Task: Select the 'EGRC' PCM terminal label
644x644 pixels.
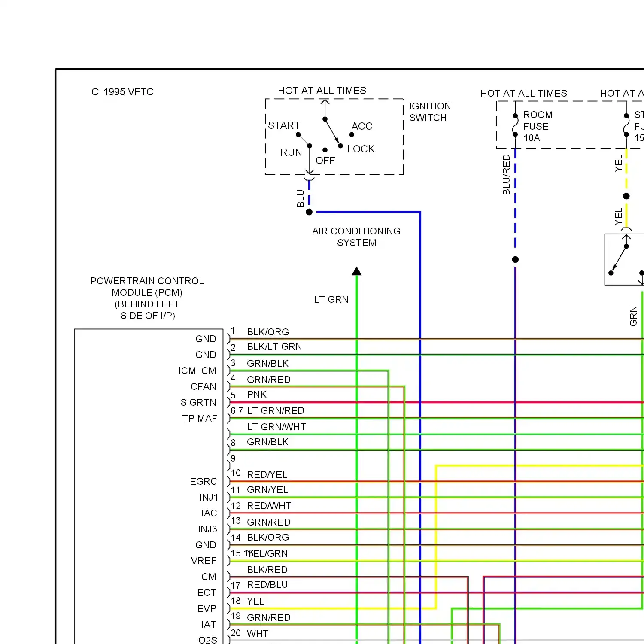Action: (204, 482)
